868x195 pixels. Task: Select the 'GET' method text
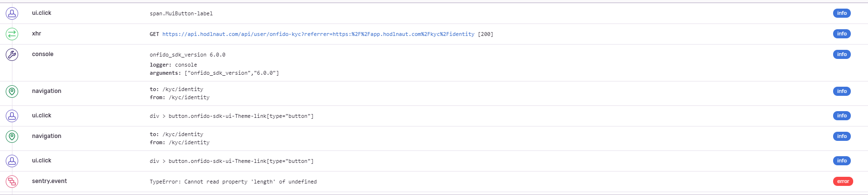pyautogui.click(x=154, y=34)
